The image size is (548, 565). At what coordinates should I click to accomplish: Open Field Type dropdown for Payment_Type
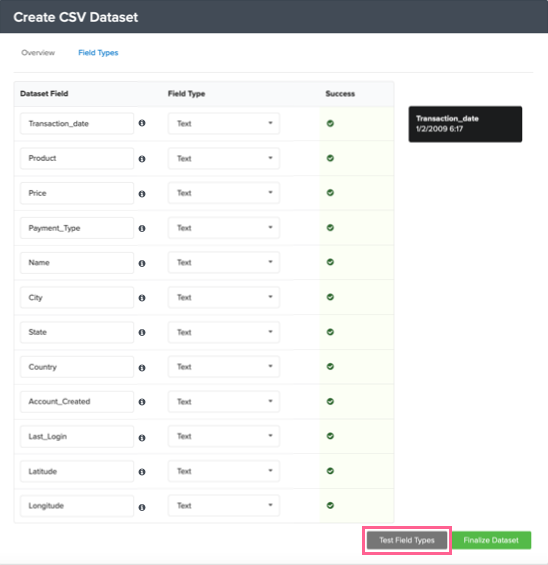(x=224, y=228)
